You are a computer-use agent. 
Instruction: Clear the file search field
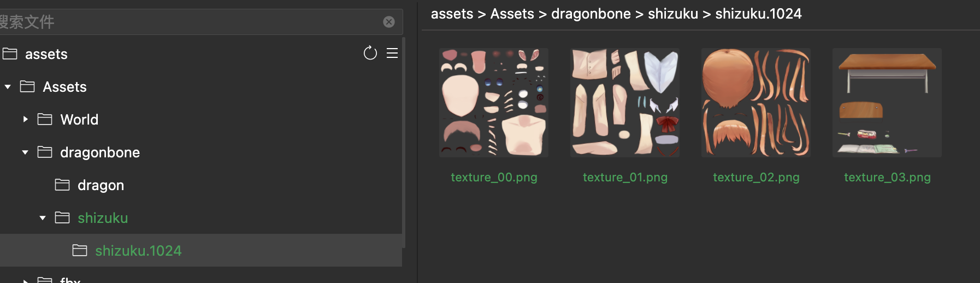(389, 22)
